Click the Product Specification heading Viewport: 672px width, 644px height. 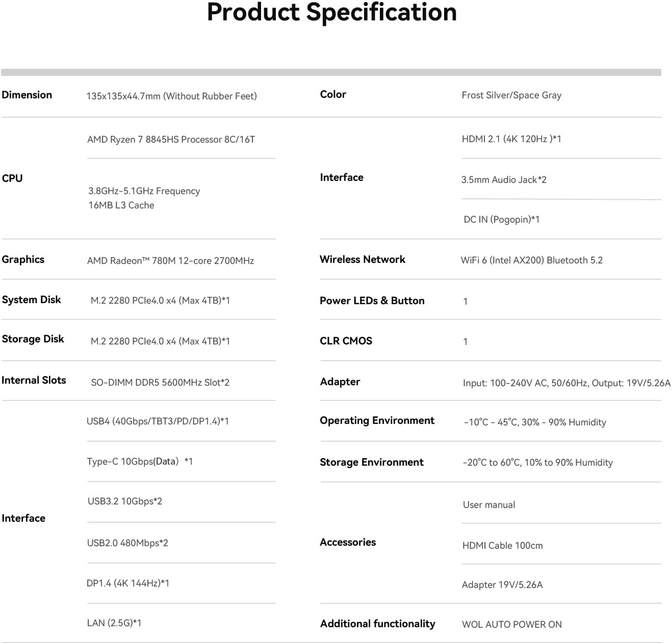[x=331, y=12]
